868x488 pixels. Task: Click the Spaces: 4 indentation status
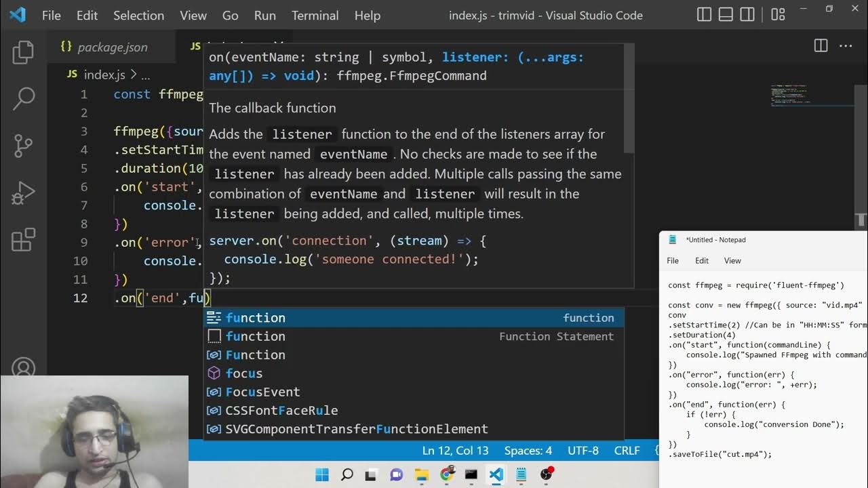(x=528, y=451)
